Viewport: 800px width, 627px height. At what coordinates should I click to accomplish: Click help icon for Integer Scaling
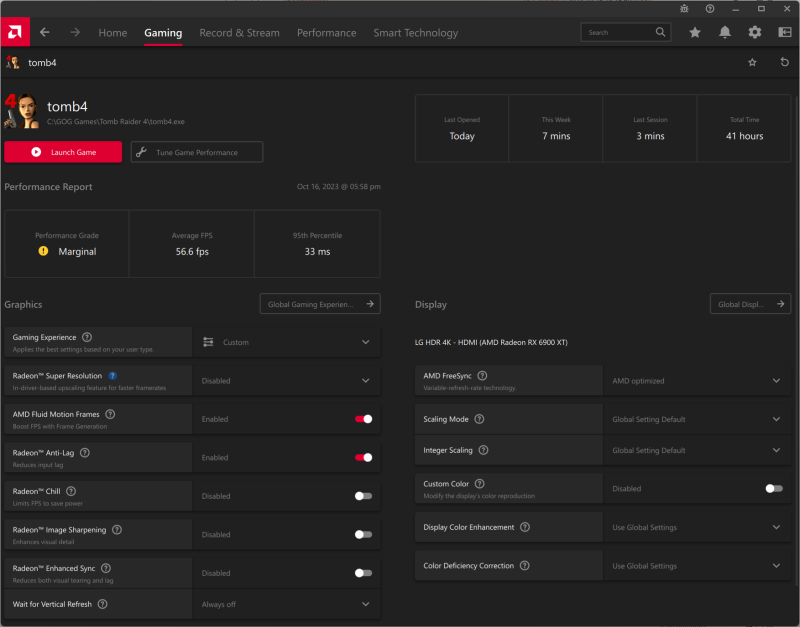(x=484, y=450)
